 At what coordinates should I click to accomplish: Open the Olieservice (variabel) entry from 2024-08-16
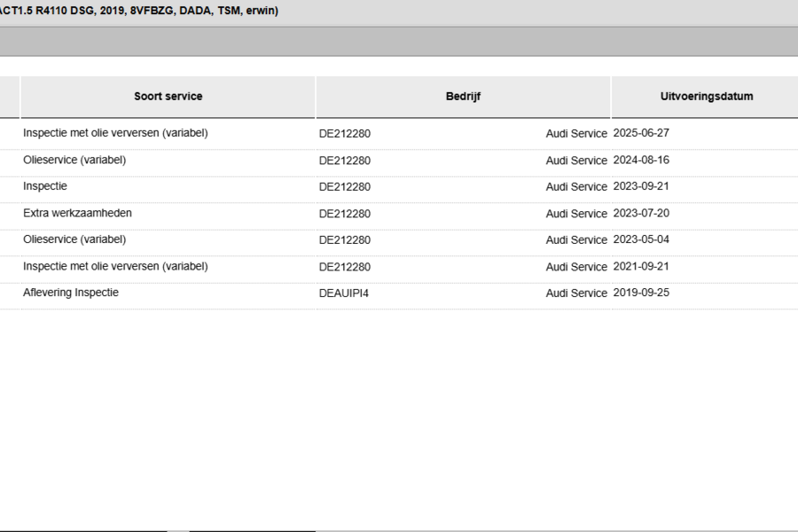(x=399, y=160)
